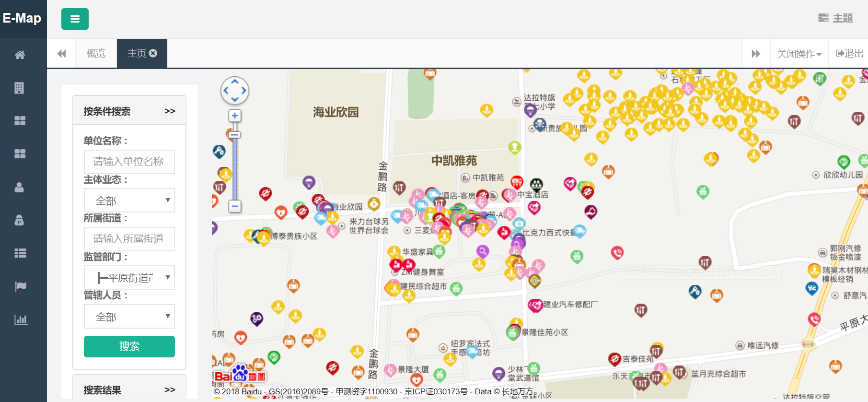Click the home icon in sidebar
This screenshot has height=402, width=868.
(20, 55)
